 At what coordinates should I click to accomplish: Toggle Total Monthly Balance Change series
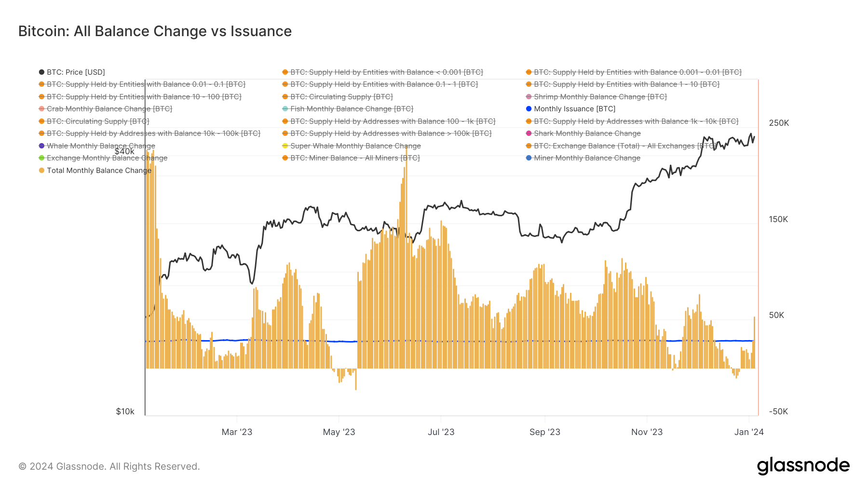pos(99,171)
